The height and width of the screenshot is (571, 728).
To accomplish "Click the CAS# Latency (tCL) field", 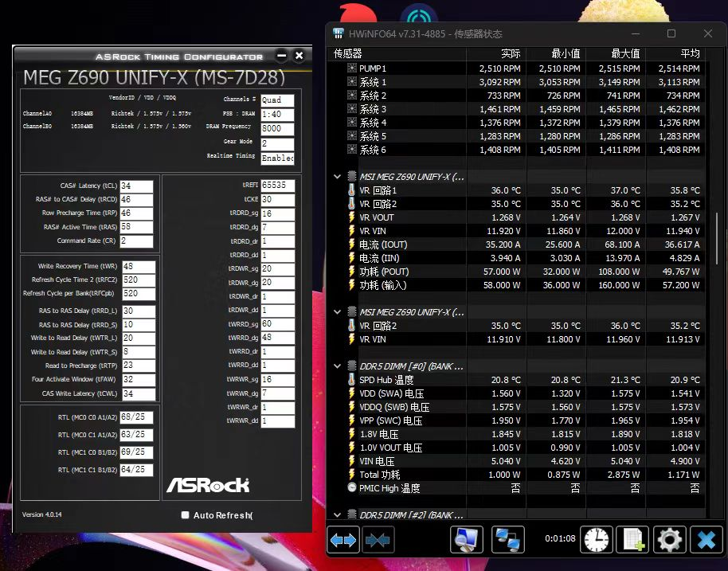I will (136, 186).
